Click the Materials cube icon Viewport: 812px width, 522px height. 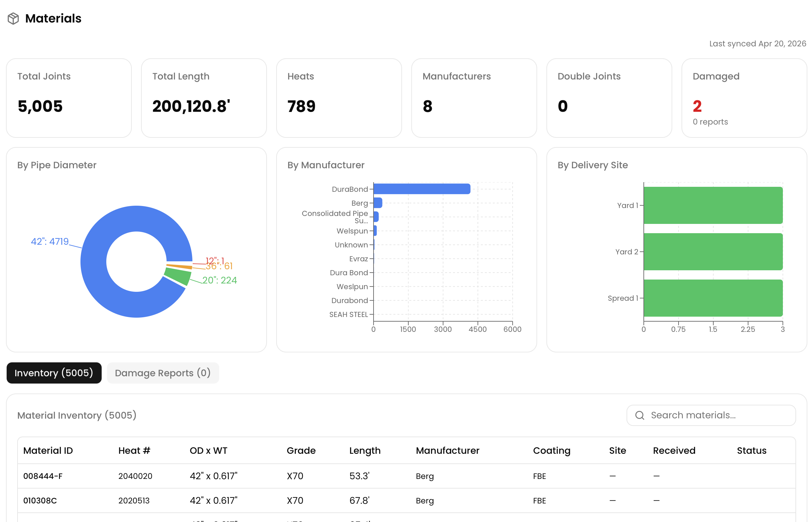tap(13, 18)
